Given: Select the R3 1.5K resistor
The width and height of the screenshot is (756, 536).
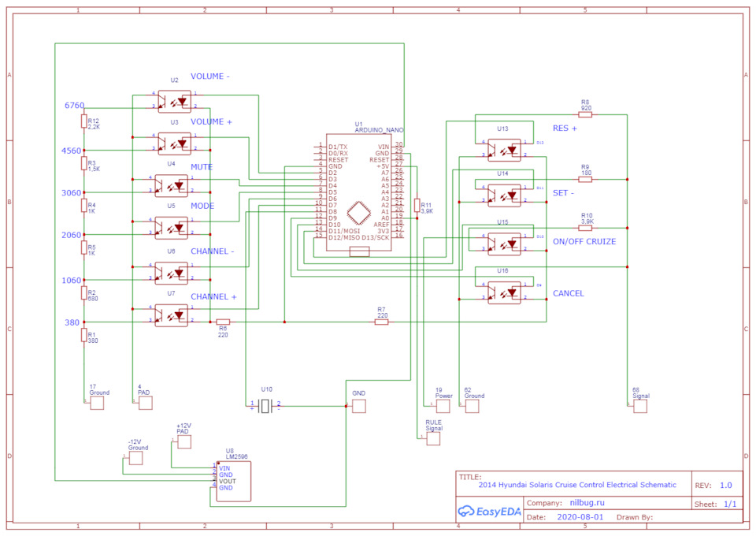Looking at the screenshot, I should [x=84, y=163].
